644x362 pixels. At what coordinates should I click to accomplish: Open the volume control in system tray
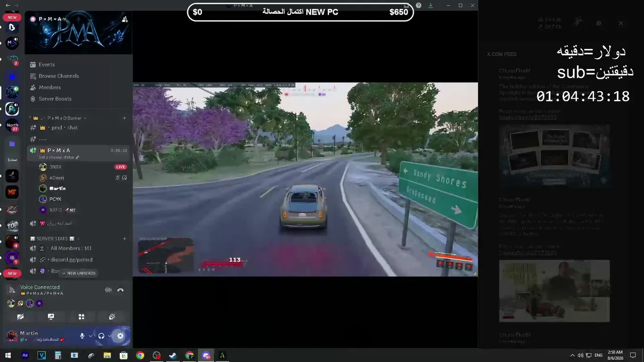(581, 355)
